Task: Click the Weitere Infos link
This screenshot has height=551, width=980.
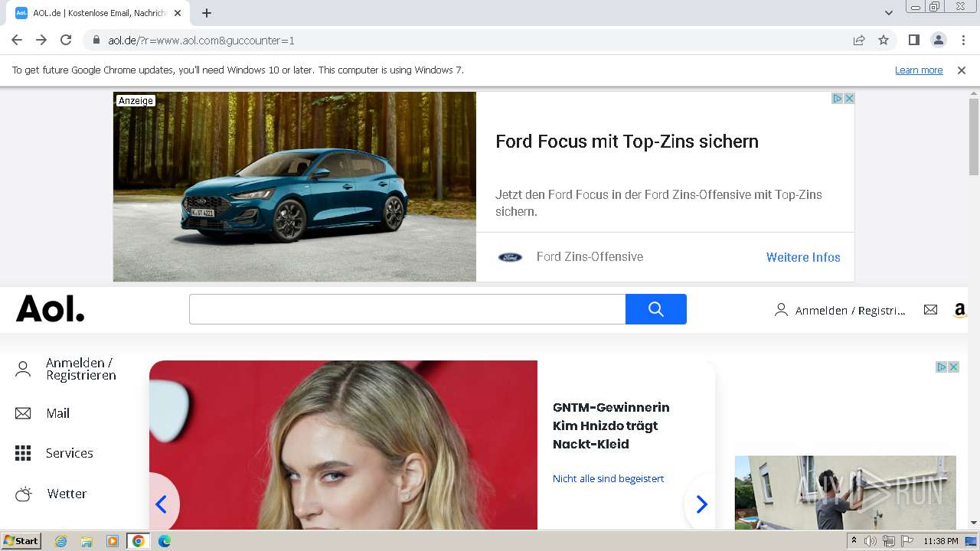Action: click(803, 257)
